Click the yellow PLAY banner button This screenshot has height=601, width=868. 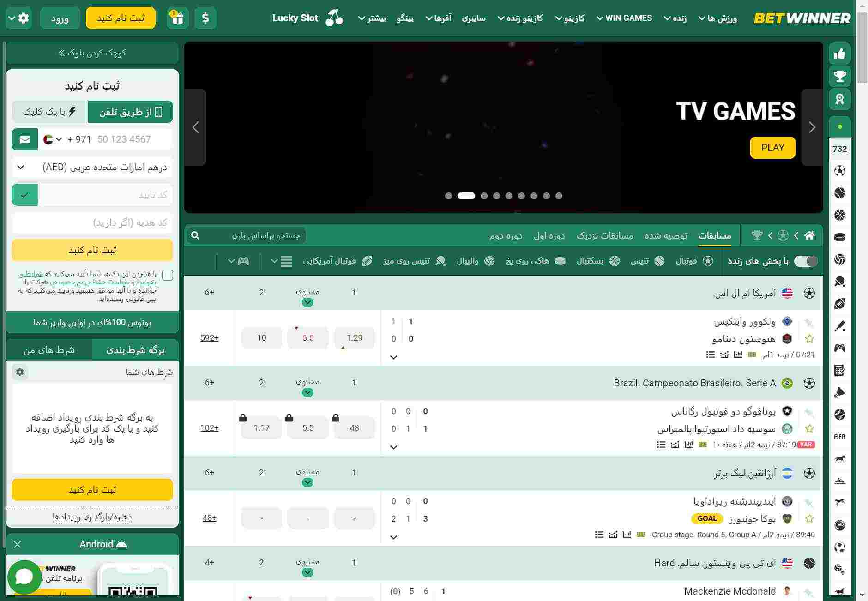point(772,148)
